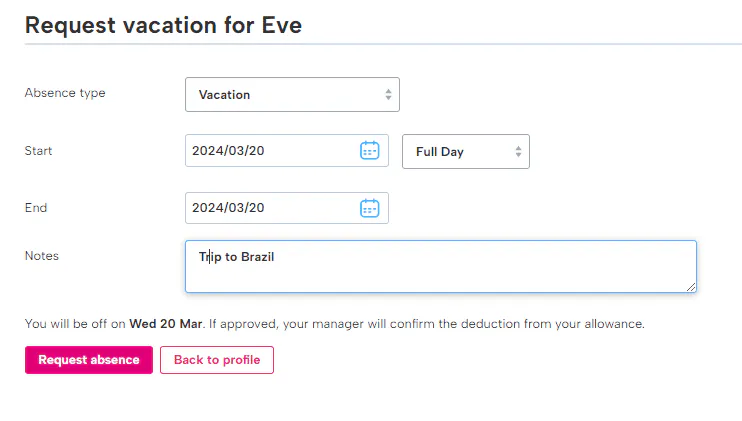Click the End field label
This screenshot has width=742, height=421.
pyautogui.click(x=36, y=208)
